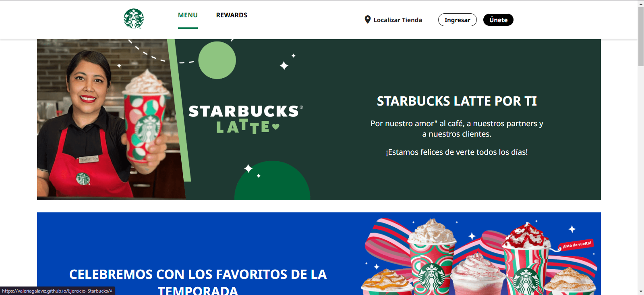The height and width of the screenshot is (295, 644).
Task: Click the Únete button
Action: tap(498, 20)
